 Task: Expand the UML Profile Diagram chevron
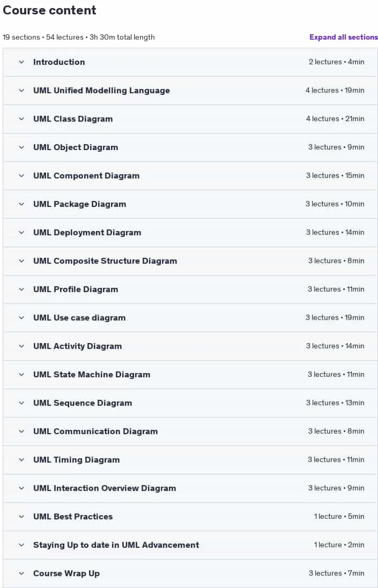coord(21,289)
